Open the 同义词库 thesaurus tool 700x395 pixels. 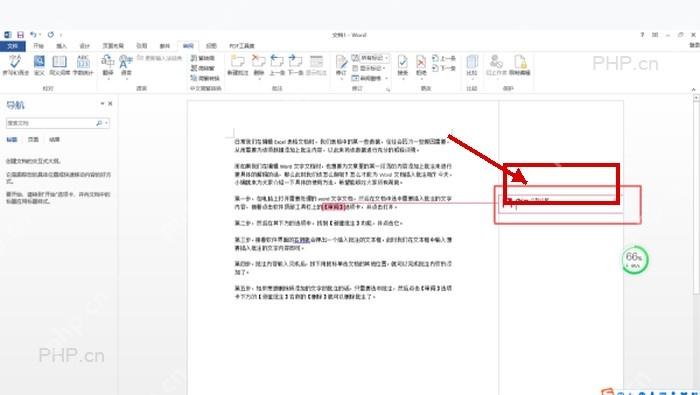[x=59, y=65]
